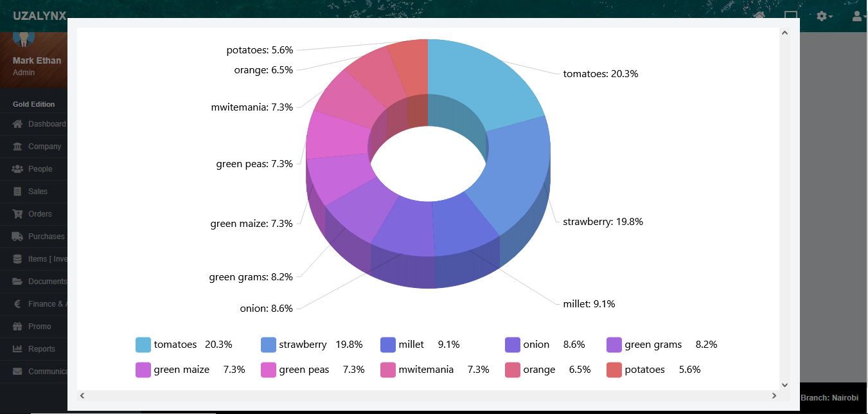This screenshot has height=414, width=868.
Task: Click the scroll down arrow in chart panel
Action: pyautogui.click(x=784, y=384)
